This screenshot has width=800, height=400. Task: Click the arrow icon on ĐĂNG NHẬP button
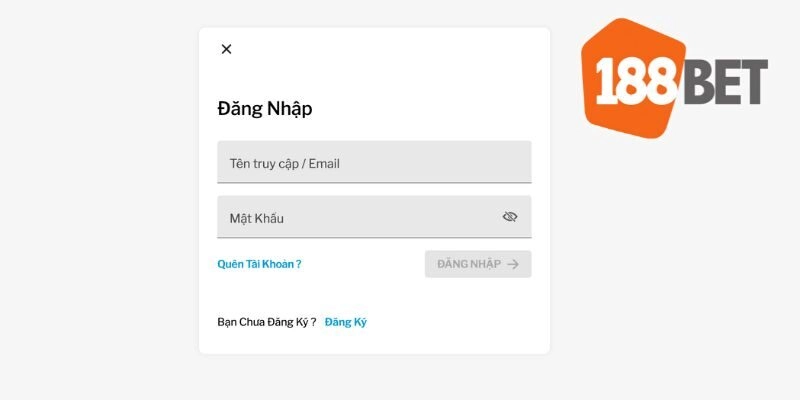[513, 264]
